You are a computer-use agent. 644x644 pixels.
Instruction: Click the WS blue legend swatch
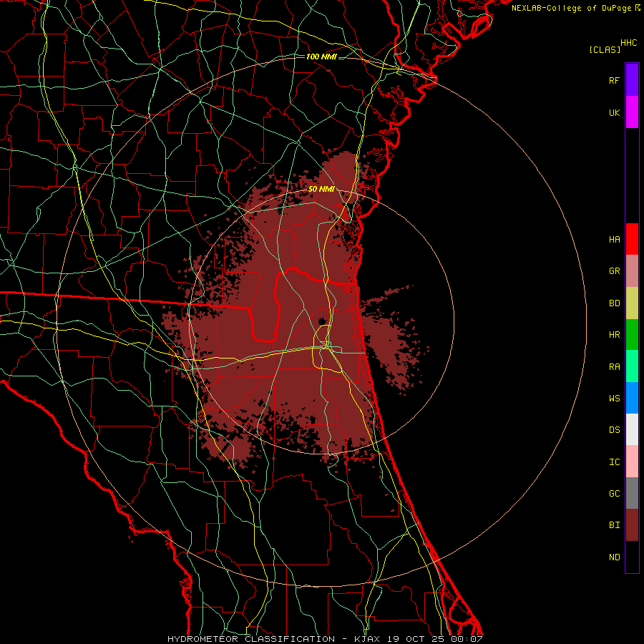(632, 398)
